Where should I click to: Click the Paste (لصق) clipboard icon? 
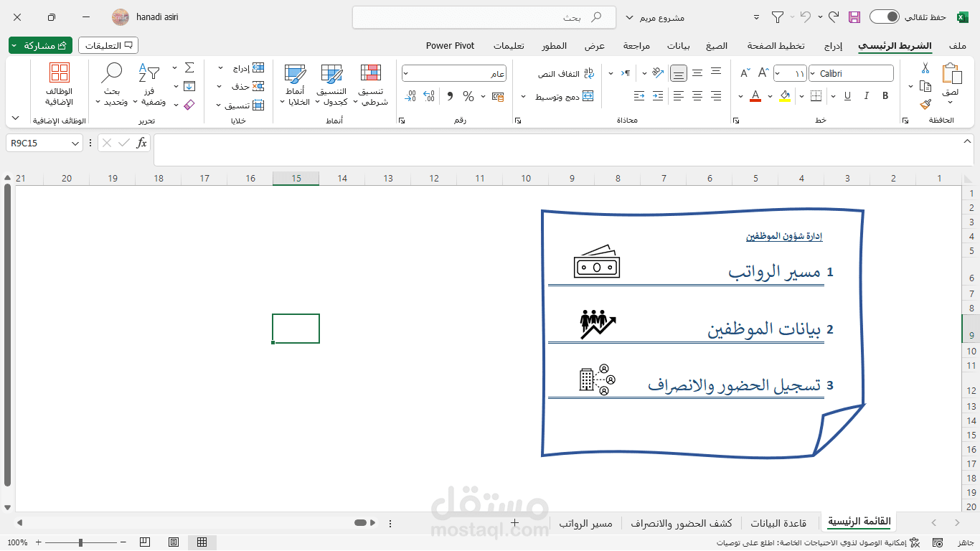[951, 74]
